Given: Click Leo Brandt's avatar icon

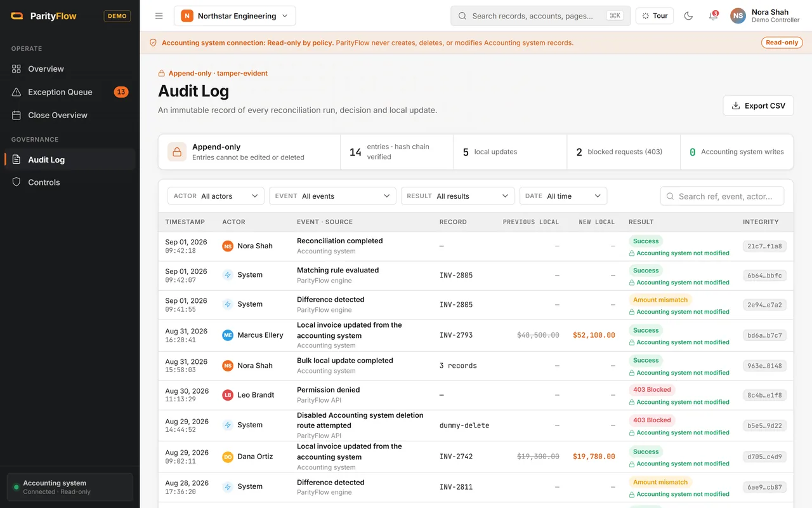Looking at the screenshot, I should pyautogui.click(x=228, y=395).
